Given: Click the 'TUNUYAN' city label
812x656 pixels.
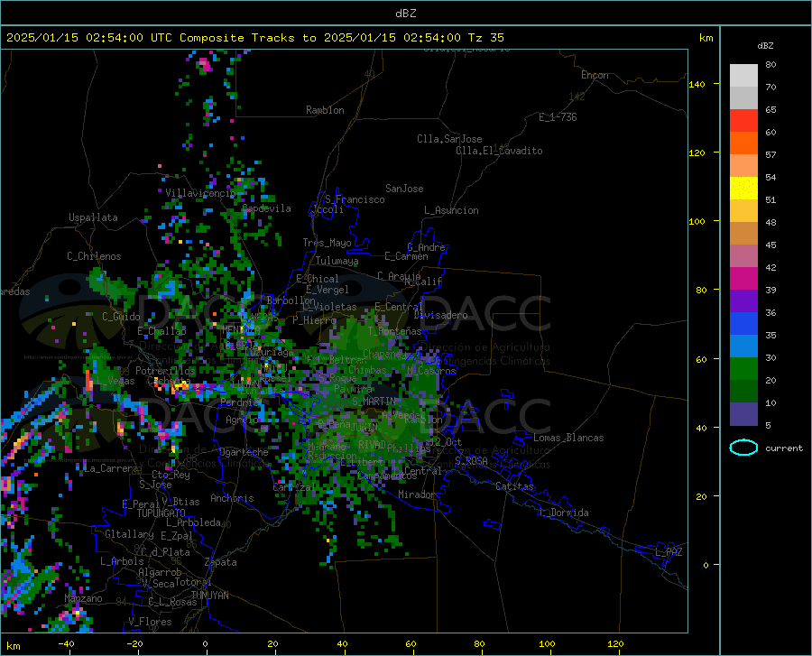Looking at the screenshot, I should point(209,596).
